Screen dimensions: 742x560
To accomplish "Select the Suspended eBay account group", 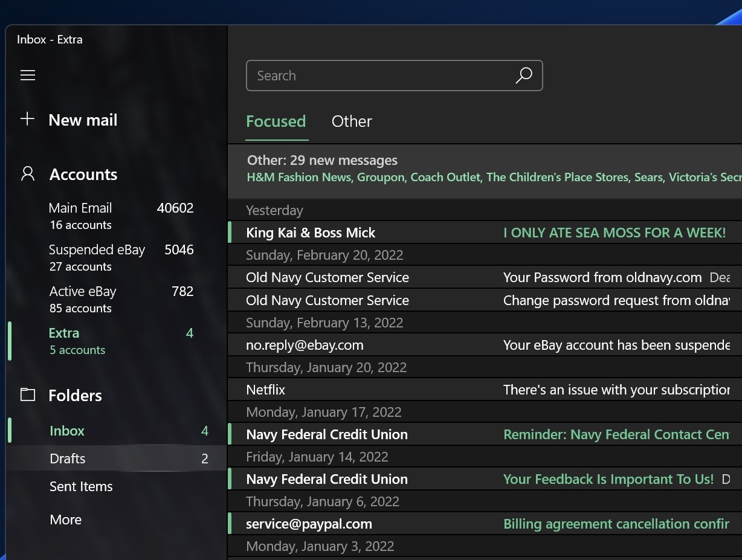I will tap(117, 257).
